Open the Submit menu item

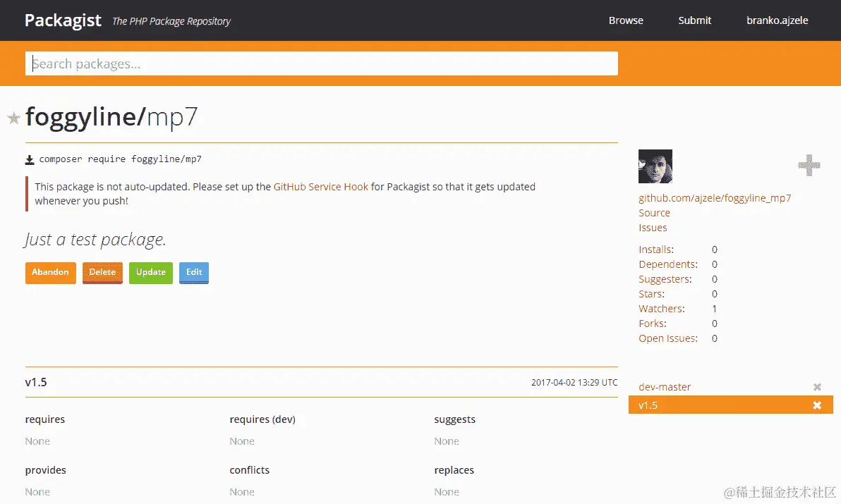pyautogui.click(x=694, y=20)
